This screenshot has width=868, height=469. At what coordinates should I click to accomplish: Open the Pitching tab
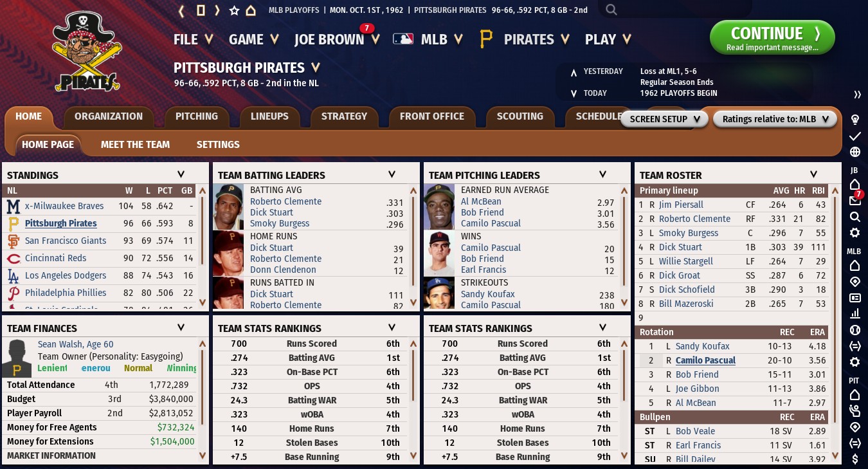(197, 116)
